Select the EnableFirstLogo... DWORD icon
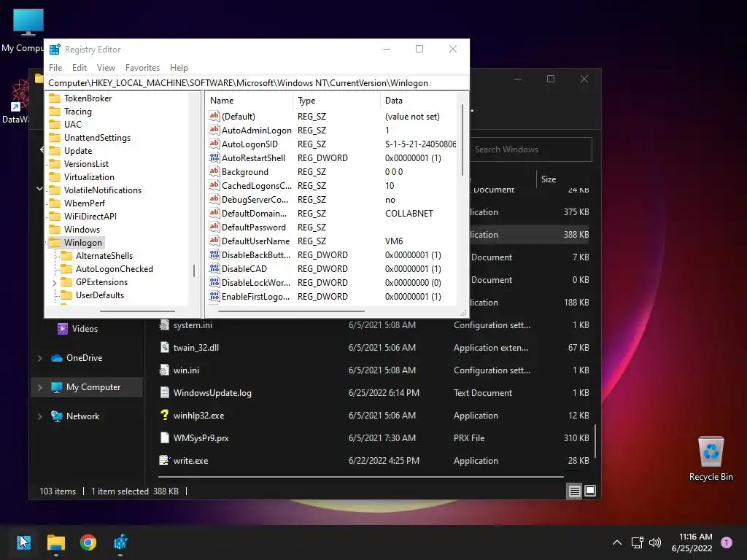This screenshot has height=560, width=747. tap(214, 296)
